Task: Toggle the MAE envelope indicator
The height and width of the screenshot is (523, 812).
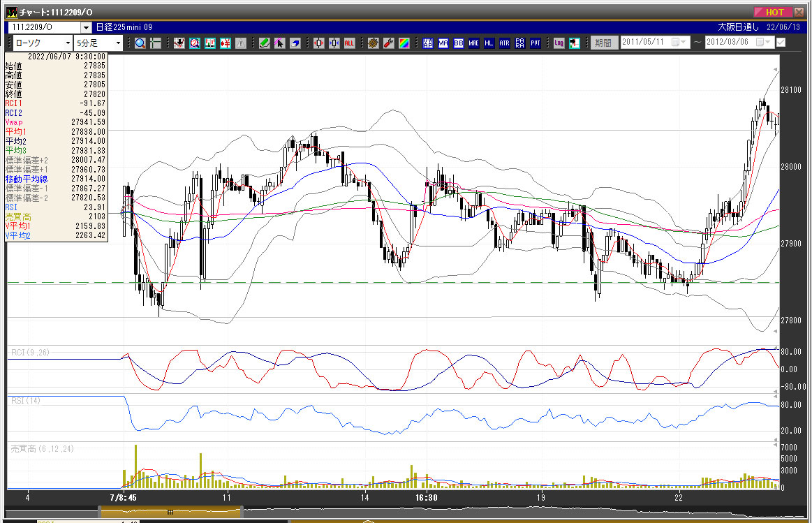Action: click(x=474, y=43)
